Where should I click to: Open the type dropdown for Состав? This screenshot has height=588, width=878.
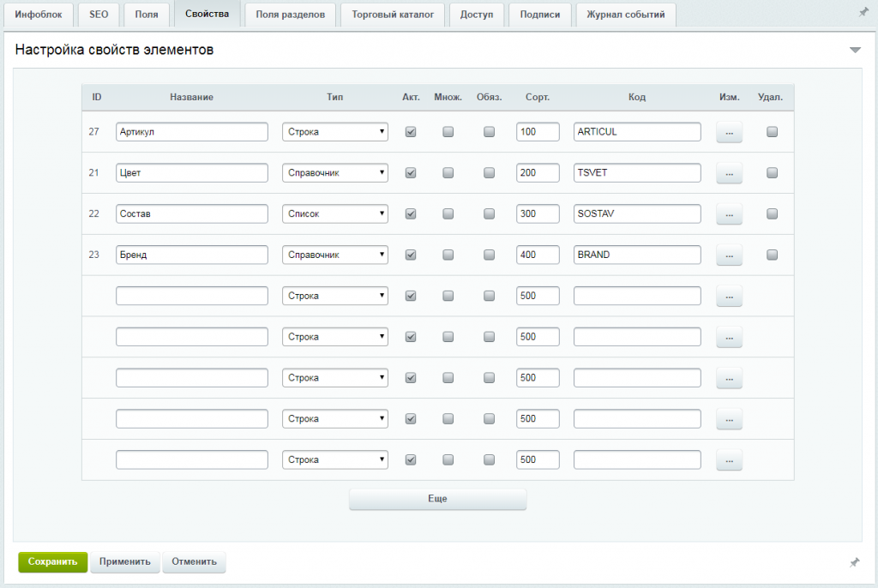pos(335,214)
